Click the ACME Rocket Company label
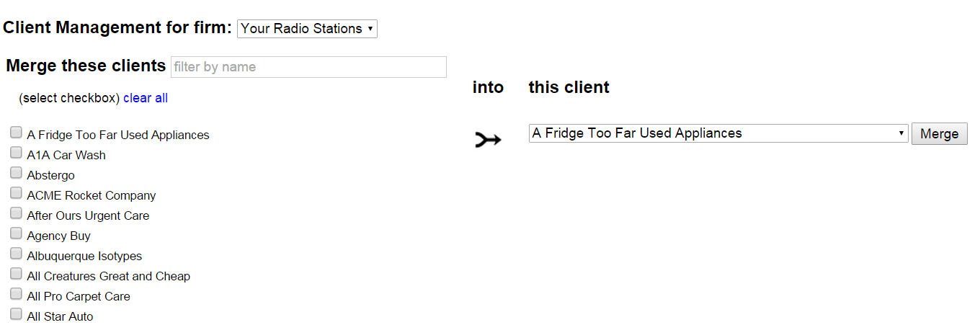The image size is (980, 325). [x=92, y=196]
